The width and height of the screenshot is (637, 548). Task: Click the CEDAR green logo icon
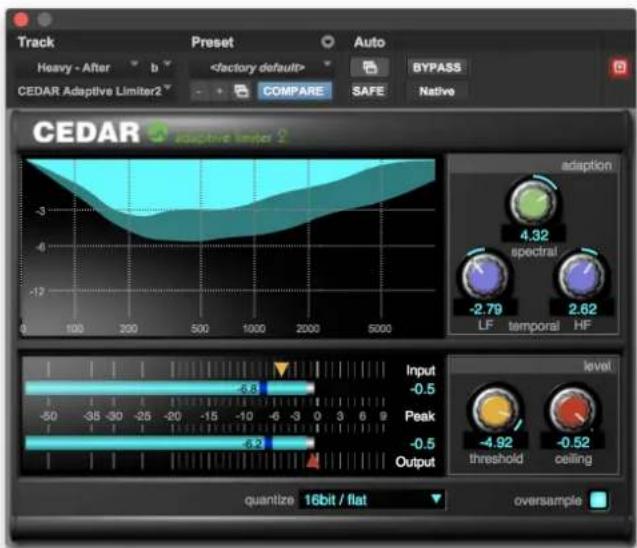point(157,132)
